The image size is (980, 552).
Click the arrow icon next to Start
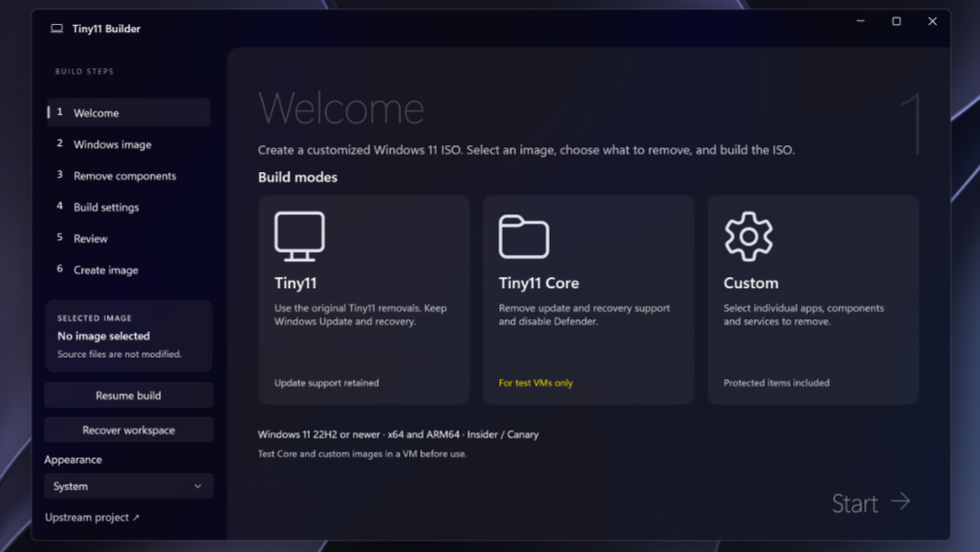(x=901, y=501)
